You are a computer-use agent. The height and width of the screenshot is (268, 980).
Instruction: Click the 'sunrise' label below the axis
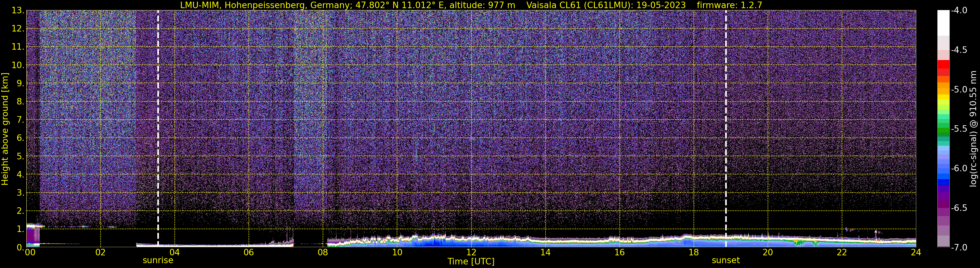pyautogui.click(x=158, y=261)
